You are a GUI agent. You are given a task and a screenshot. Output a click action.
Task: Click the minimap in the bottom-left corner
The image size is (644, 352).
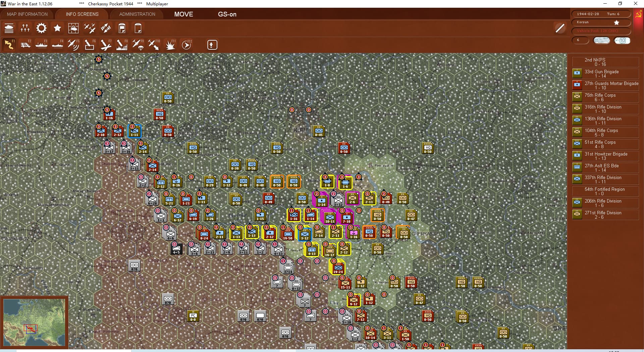click(34, 322)
